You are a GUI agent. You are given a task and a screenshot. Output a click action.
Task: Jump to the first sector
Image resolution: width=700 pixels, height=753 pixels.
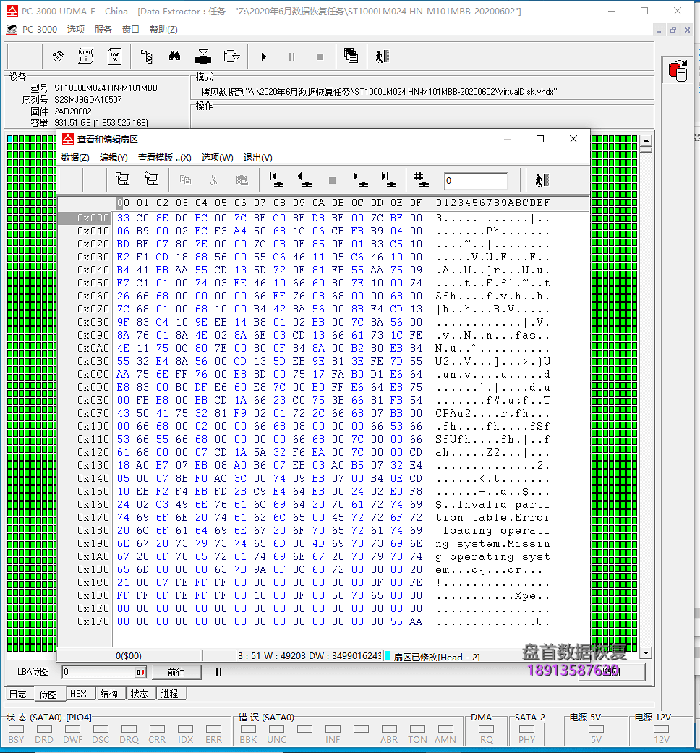point(276,179)
